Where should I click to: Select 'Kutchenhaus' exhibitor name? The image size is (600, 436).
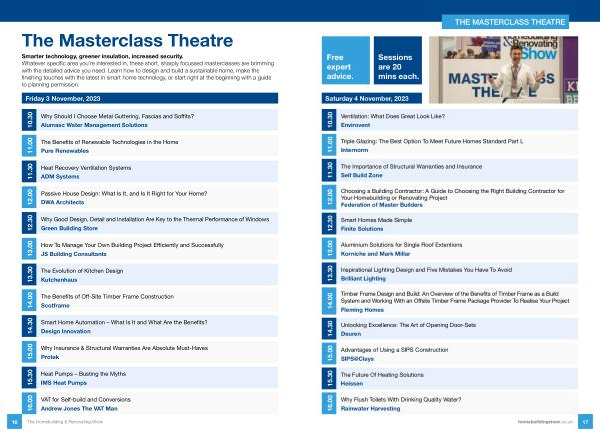point(59,280)
